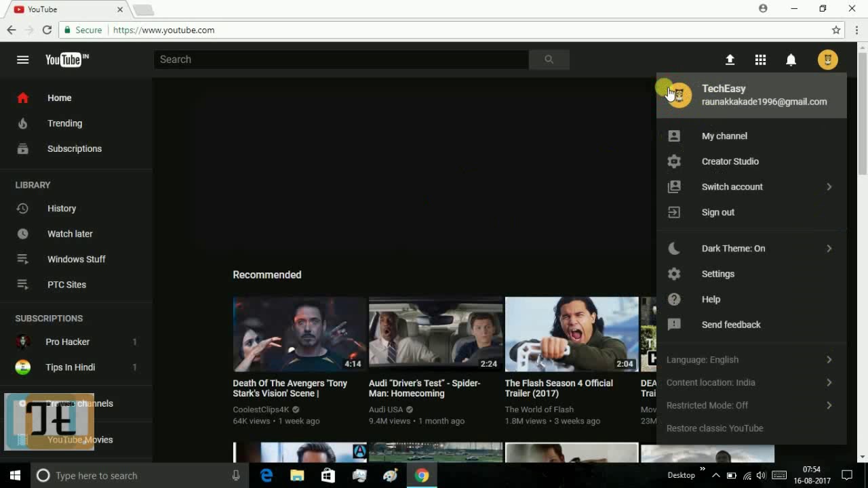Click the Subscriptions icon in sidebar
868x488 pixels.
pyautogui.click(x=22, y=148)
